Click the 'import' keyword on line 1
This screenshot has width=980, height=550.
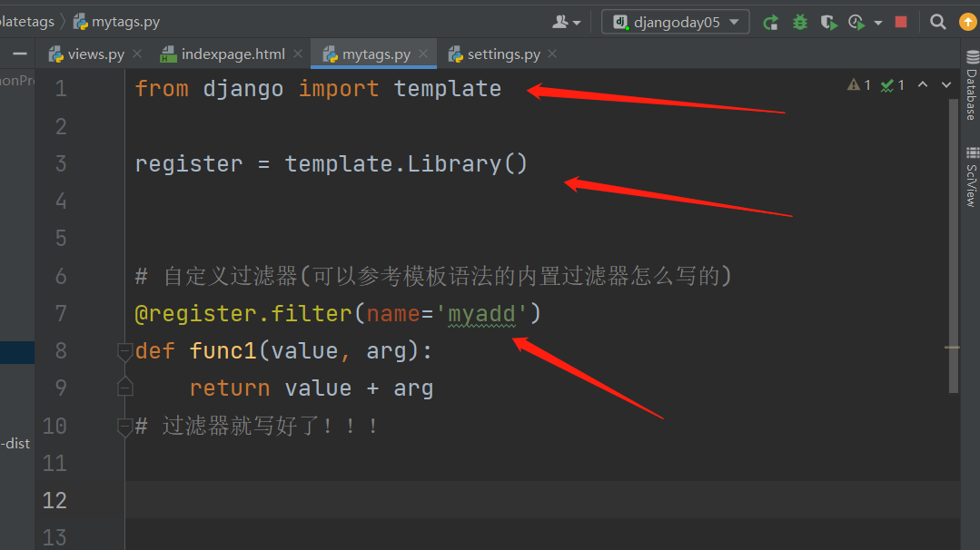(x=339, y=89)
